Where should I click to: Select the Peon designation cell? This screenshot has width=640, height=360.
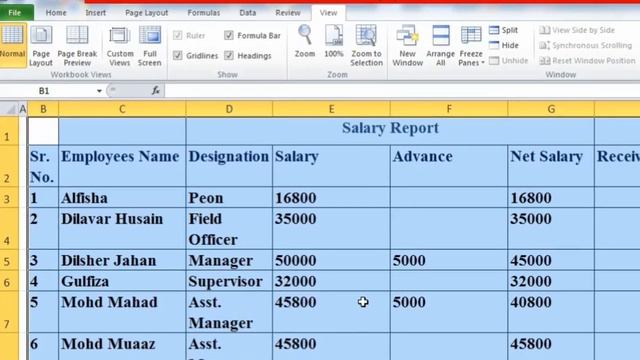point(229,198)
